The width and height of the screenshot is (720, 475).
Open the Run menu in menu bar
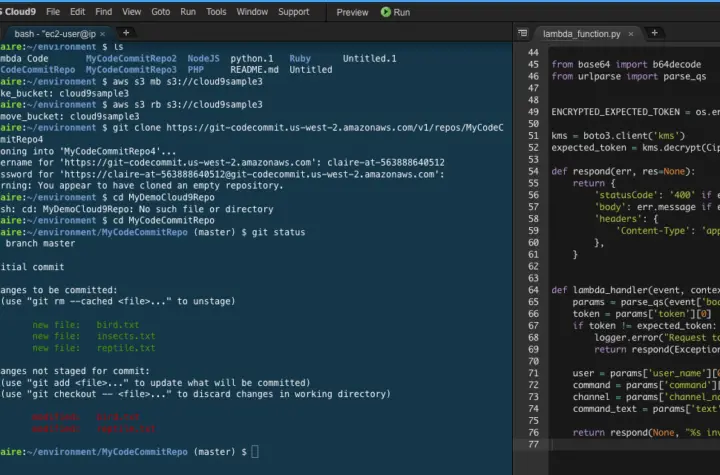pyautogui.click(x=188, y=12)
